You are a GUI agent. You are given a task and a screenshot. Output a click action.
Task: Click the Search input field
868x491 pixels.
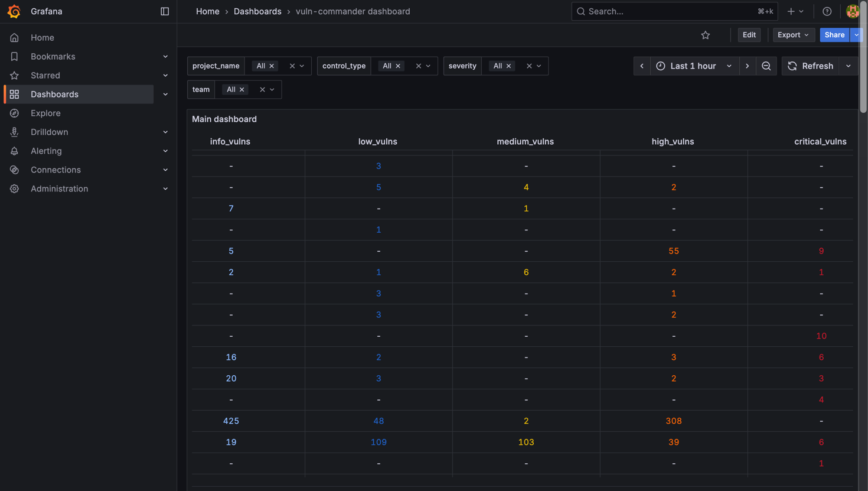[x=674, y=11]
